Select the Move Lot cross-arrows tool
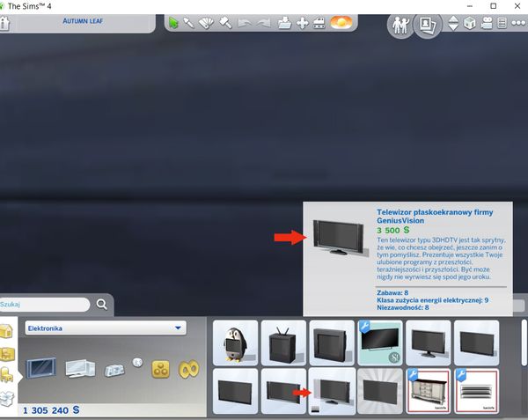528x420 pixels. coord(302,23)
